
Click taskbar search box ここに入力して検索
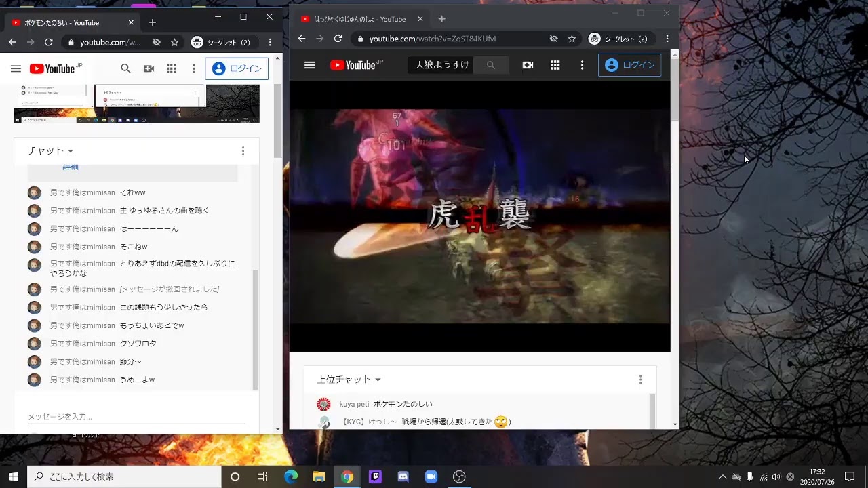(x=124, y=476)
